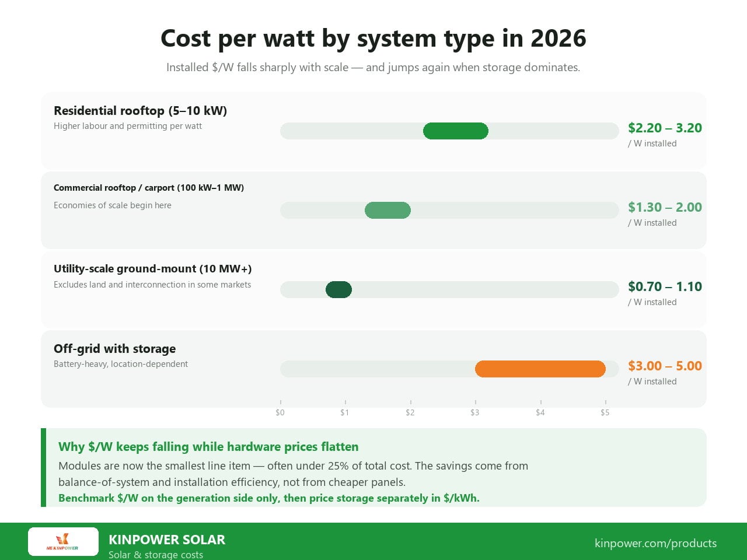Click the 'Utility-scale ground-mount (10 MW+)' heading
The width and height of the screenshot is (747, 560).
[x=153, y=269]
